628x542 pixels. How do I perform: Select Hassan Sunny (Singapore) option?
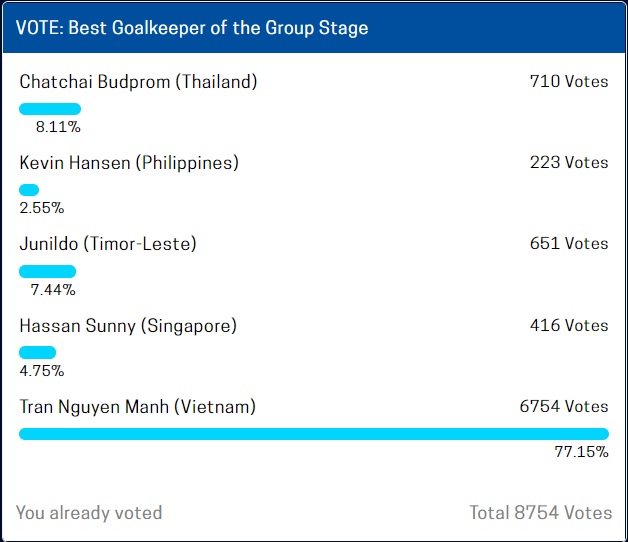click(128, 326)
